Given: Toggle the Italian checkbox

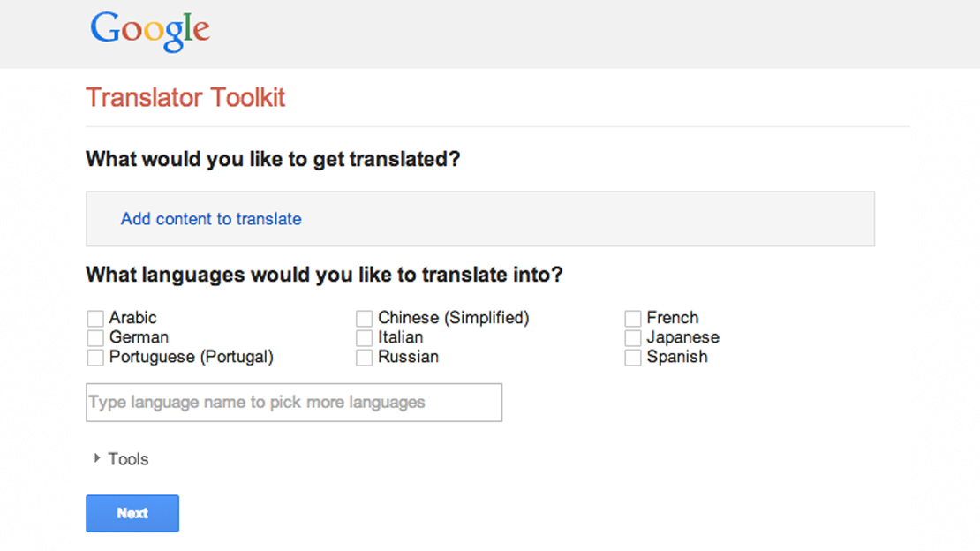Looking at the screenshot, I should [365, 337].
